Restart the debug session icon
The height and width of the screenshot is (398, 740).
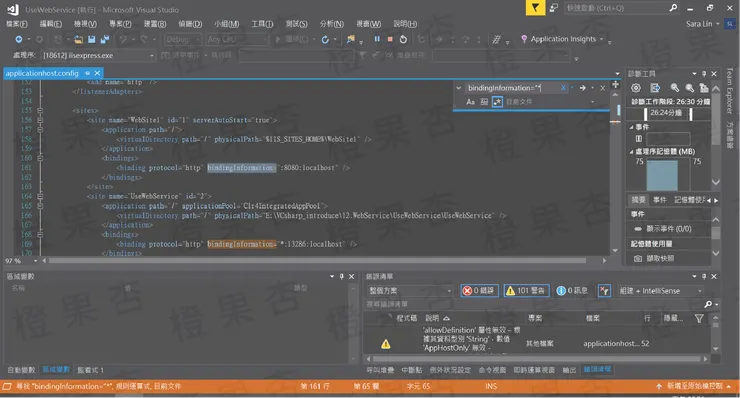403,39
